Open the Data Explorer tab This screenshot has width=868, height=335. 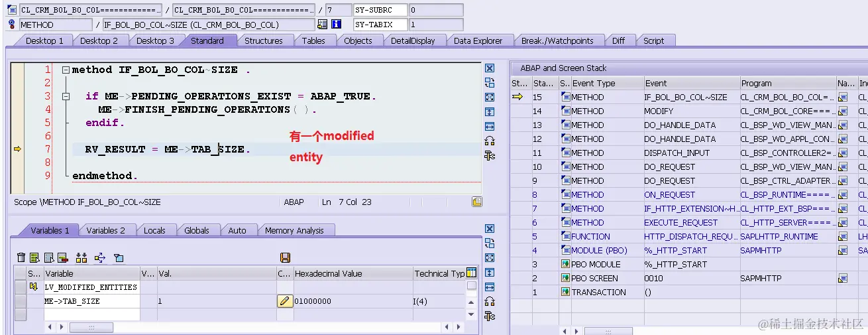pos(478,40)
